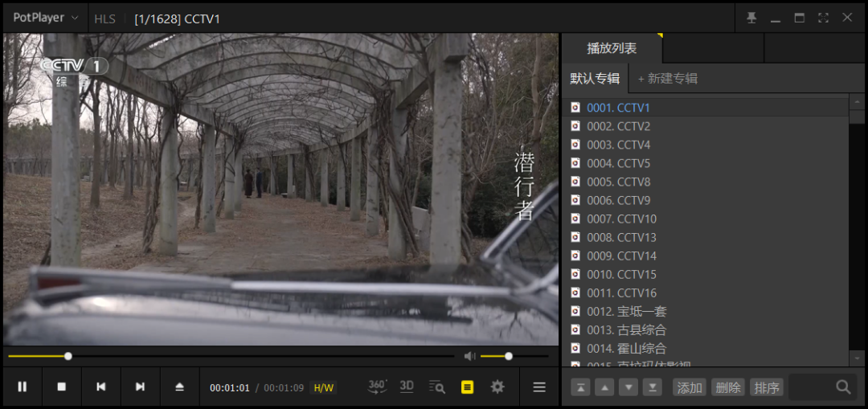The image size is (868, 409).
Task: Mute the audio via speaker icon
Action: [x=470, y=356]
